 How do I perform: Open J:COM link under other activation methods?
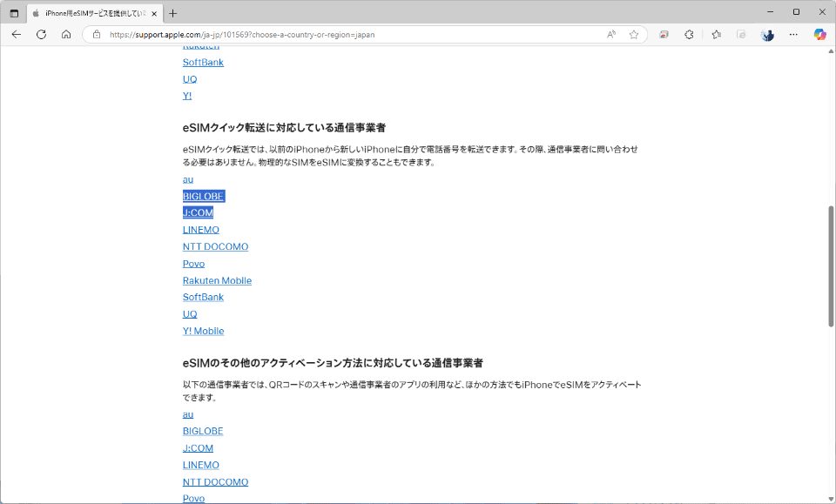tap(198, 448)
